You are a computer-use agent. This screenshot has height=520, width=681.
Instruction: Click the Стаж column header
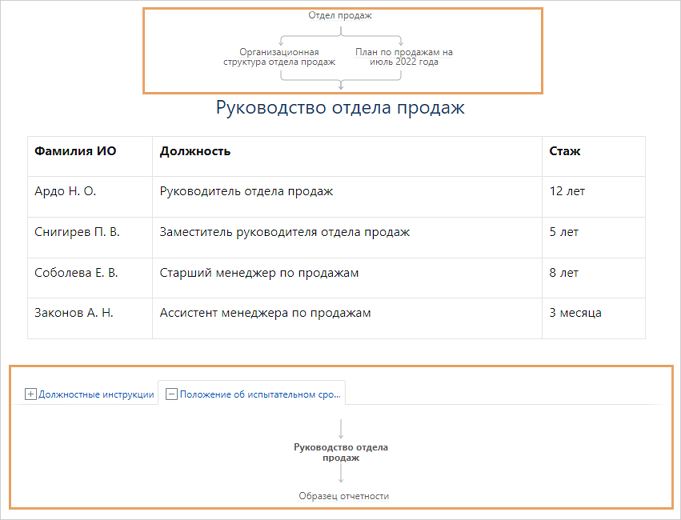click(565, 151)
